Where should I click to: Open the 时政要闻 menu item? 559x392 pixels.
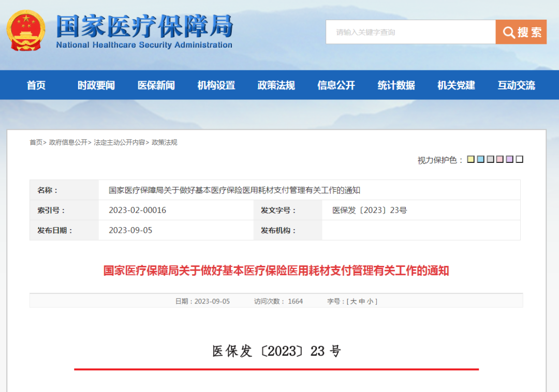[95, 85]
